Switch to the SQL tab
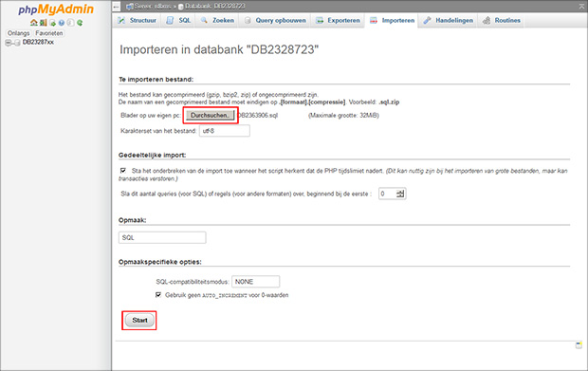Screen dimensions: 588x371 point(179,20)
